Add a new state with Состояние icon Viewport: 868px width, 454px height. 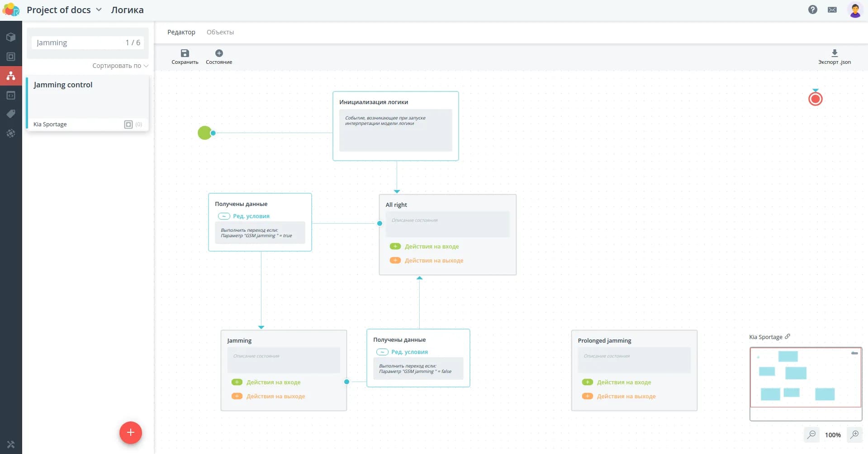tap(219, 53)
